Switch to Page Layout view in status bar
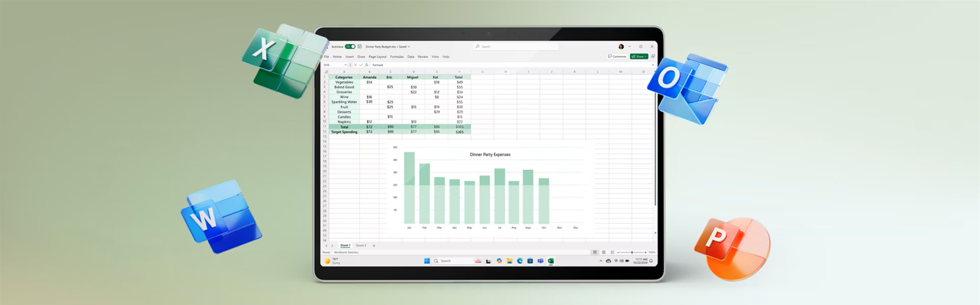Screen dimensions: 980x305 tap(604, 252)
